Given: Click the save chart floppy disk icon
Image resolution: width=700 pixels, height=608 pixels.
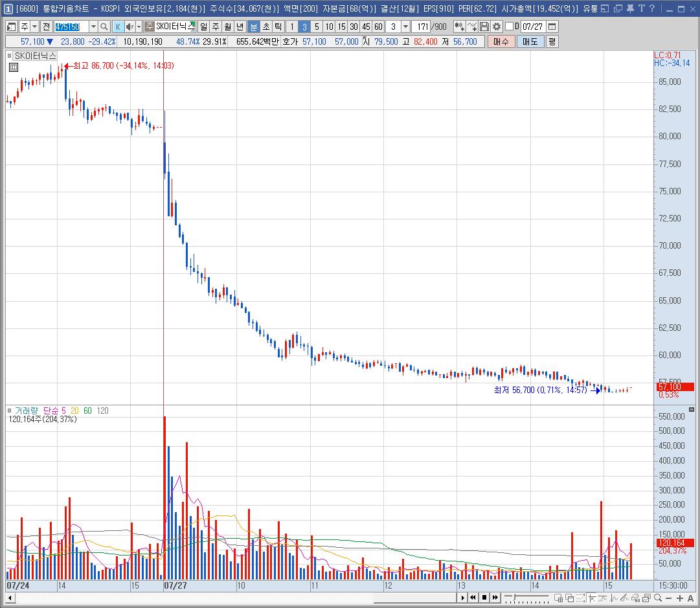Looking at the screenshot, I should tap(484, 27).
